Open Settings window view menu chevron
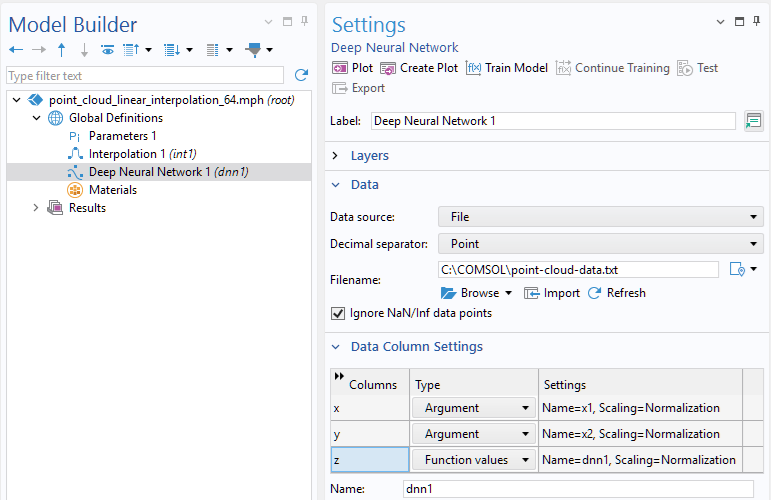The image size is (771, 500). click(x=720, y=22)
